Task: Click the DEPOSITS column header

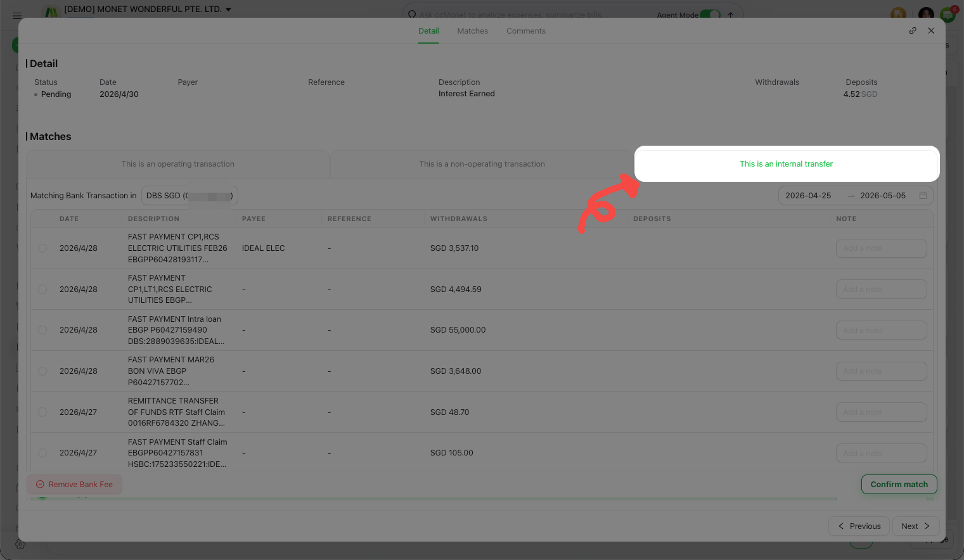Action: pyautogui.click(x=652, y=219)
